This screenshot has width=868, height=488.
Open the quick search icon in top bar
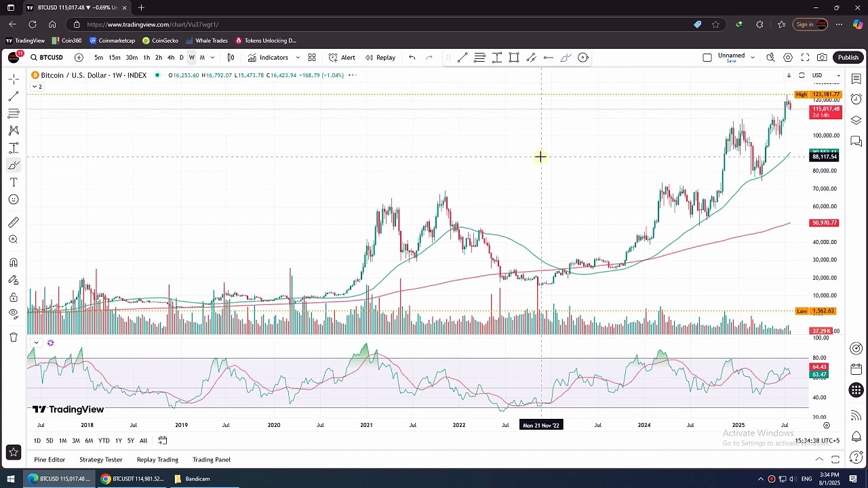pyautogui.click(x=770, y=58)
